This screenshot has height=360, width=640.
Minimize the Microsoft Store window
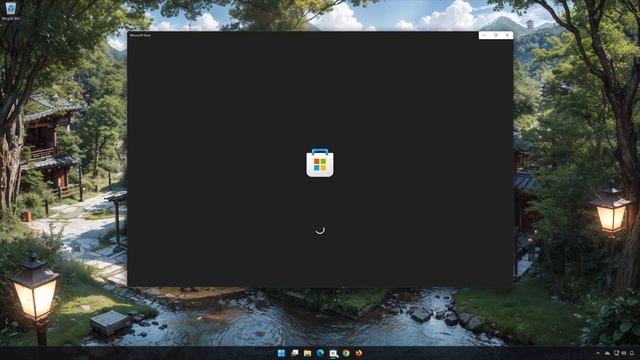point(484,36)
